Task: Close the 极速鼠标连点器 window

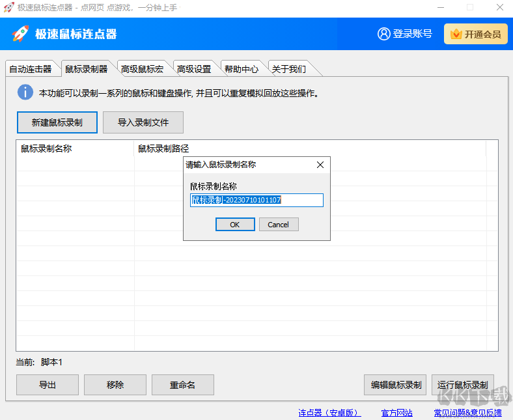Action: click(x=499, y=7)
